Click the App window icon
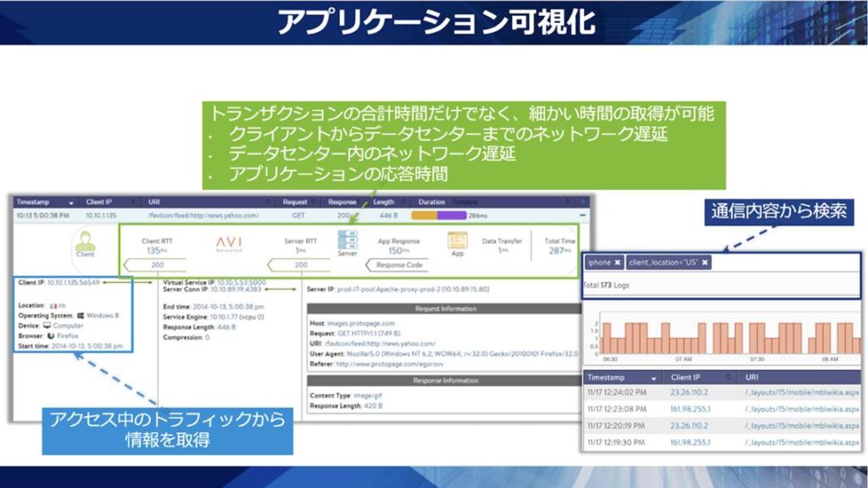 (x=457, y=241)
